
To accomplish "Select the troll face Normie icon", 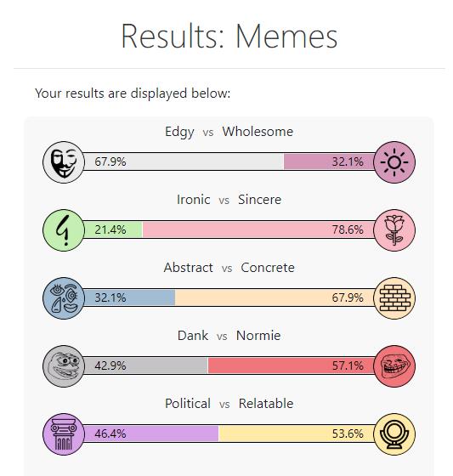I will click(x=394, y=366).
